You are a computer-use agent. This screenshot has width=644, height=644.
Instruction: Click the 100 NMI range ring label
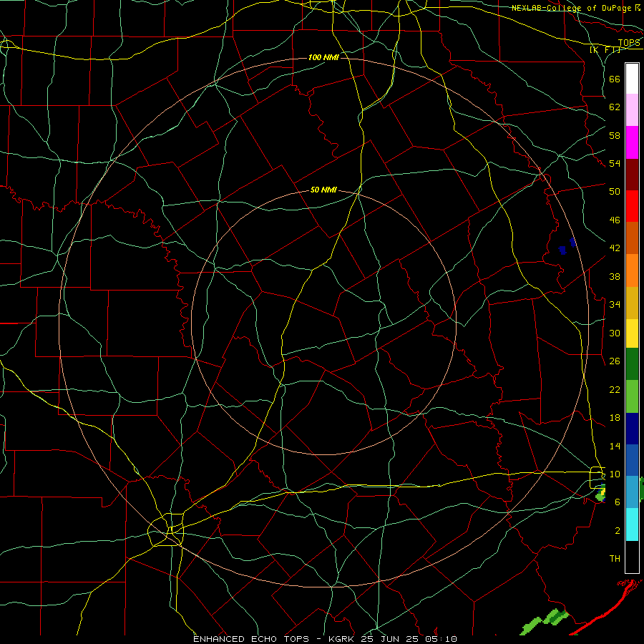point(323,57)
